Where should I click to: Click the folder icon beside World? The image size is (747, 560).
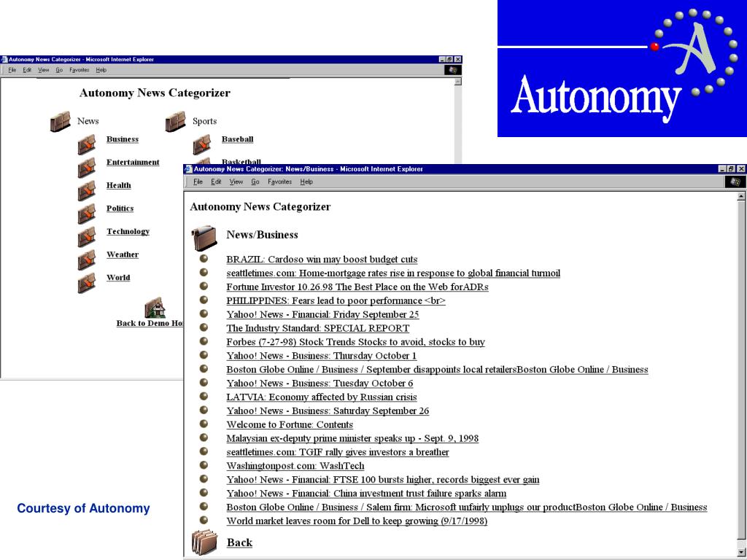[87, 283]
